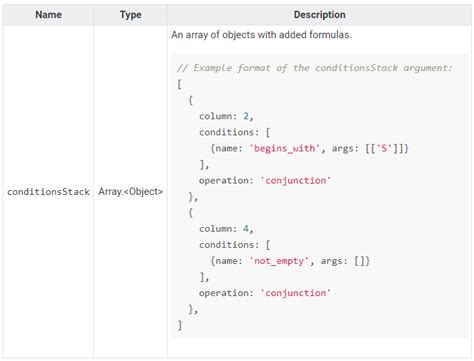Click the ['S'] args value
474x361 pixels.
(384, 148)
